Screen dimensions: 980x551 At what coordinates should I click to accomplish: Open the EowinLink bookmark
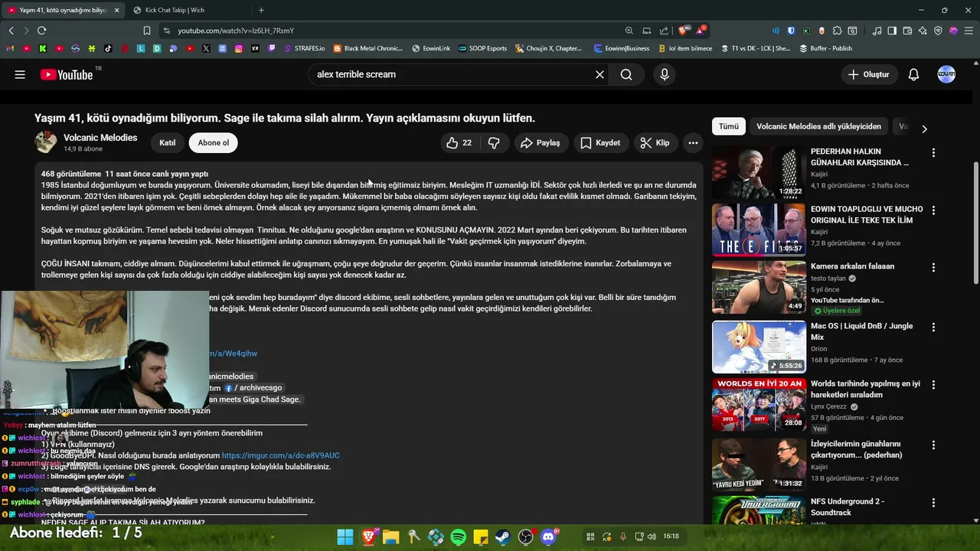click(431, 48)
